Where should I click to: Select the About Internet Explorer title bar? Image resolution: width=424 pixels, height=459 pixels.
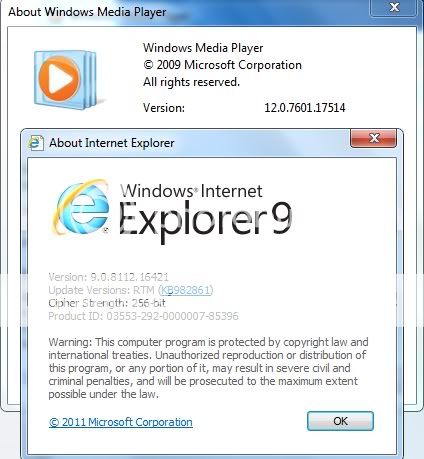(188, 143)
